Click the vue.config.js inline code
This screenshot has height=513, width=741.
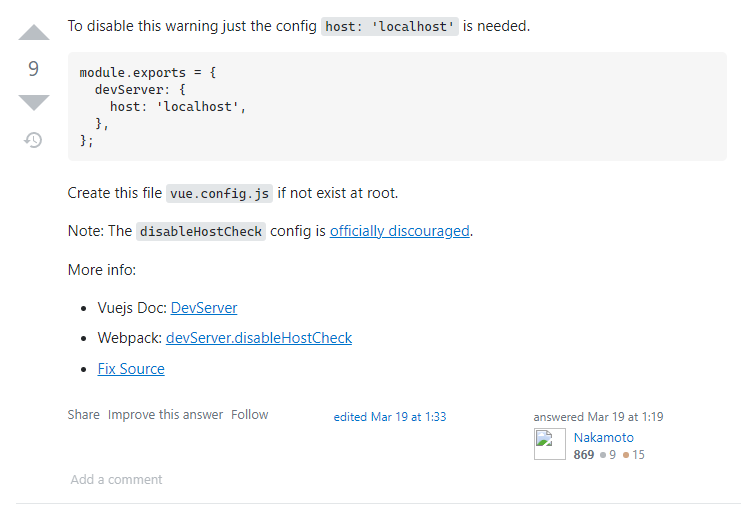[x=219, y=194]
